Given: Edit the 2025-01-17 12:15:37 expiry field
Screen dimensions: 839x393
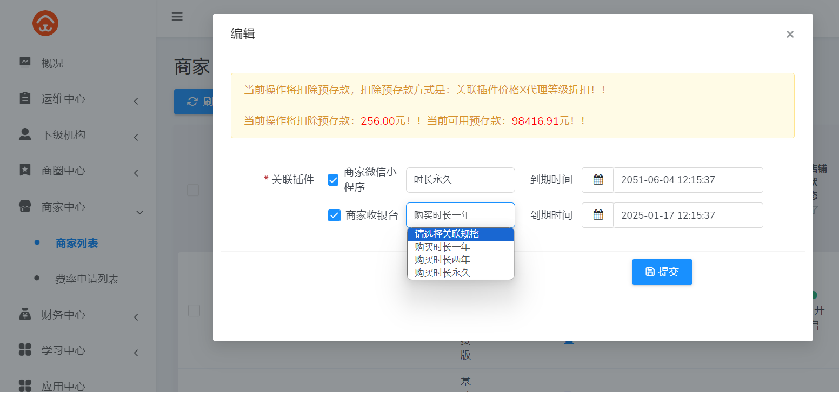Looking at the screenshot, I should click(x=688, y=215).
